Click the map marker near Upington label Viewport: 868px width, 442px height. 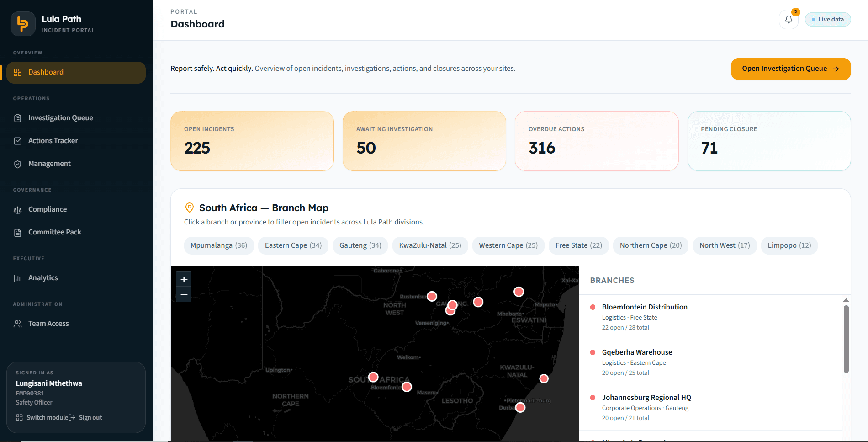[373, 377]
